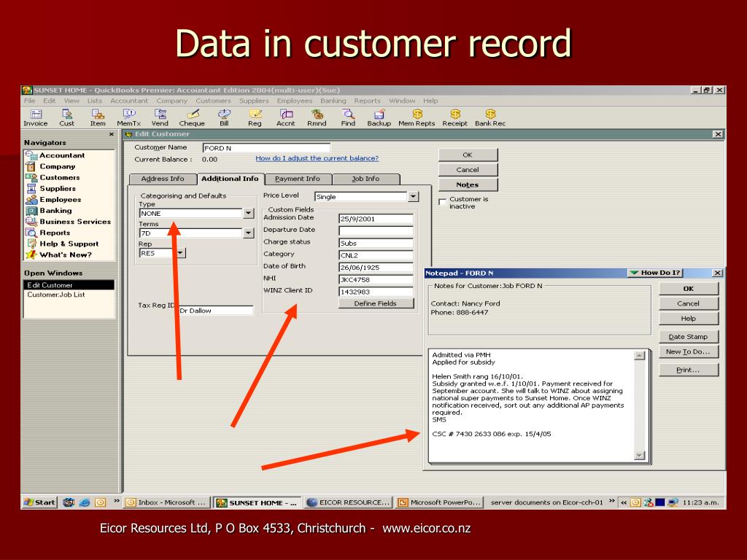Image resolution: width=747 pixels, height=560 pixels.
Task: Click the Vend toolbar icon
Action: pyautogui.click(x=160, y=117)
